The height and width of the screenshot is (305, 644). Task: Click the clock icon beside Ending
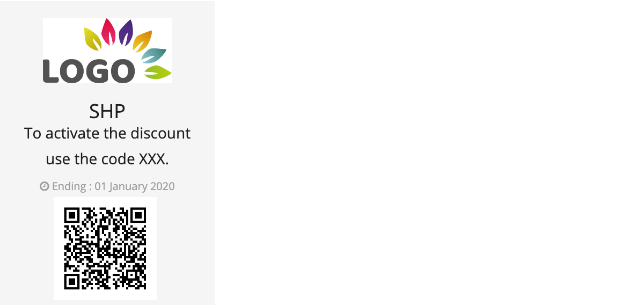click(45, 186)
